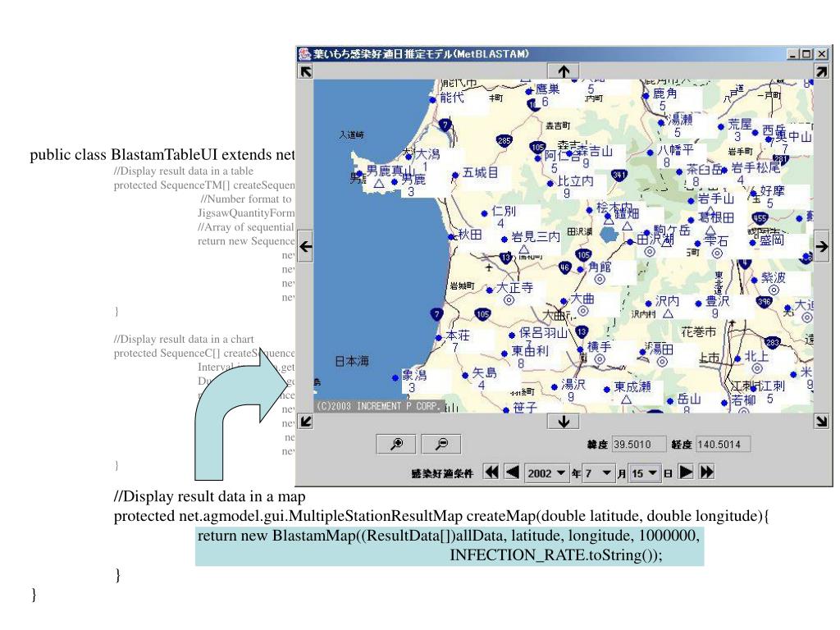Select the 能代 station on the map
Viewport: 840px width, 630px height.
pos(433,99)
